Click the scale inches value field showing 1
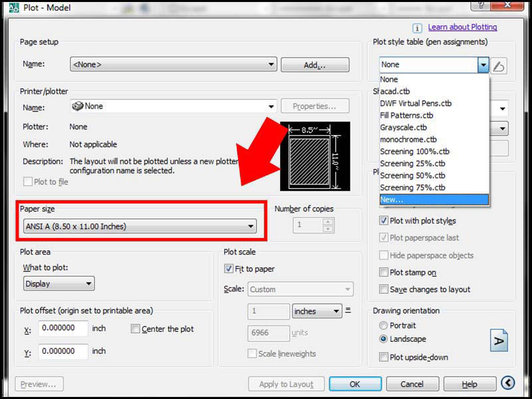The width and height of the screenshot is (532, 399). pos(269,311)
